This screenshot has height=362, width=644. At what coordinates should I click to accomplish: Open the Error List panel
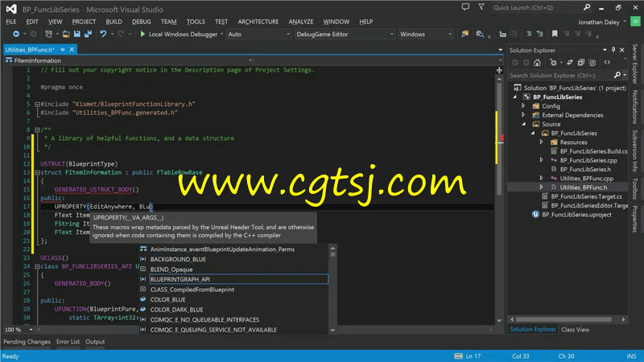pyautogui.click(x=67, y=342)
